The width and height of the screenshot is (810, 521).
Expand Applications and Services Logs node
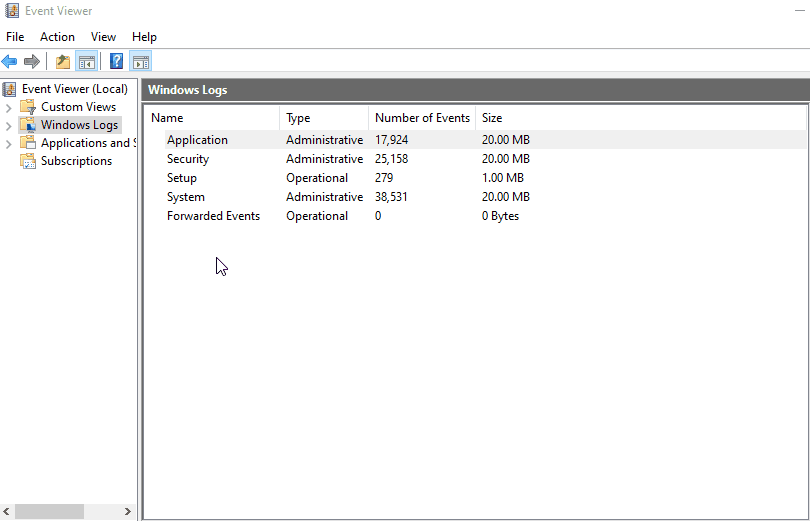click(x=8, y=144)
